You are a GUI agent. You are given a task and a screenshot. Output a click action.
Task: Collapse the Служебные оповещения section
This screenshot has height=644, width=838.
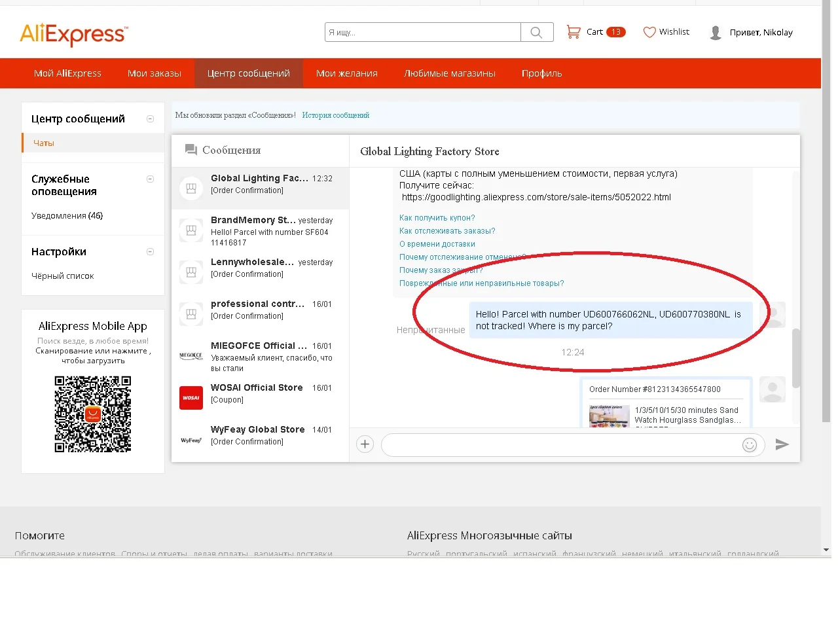tap(150, 179)
